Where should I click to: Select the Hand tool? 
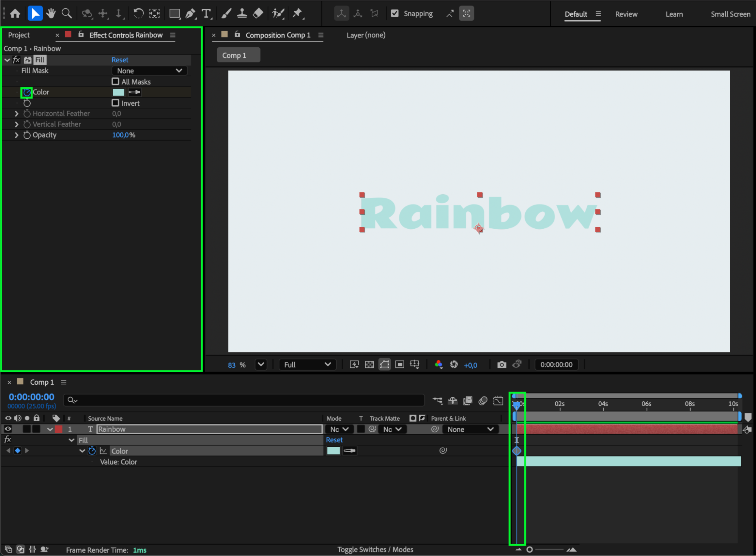(51, 14)
